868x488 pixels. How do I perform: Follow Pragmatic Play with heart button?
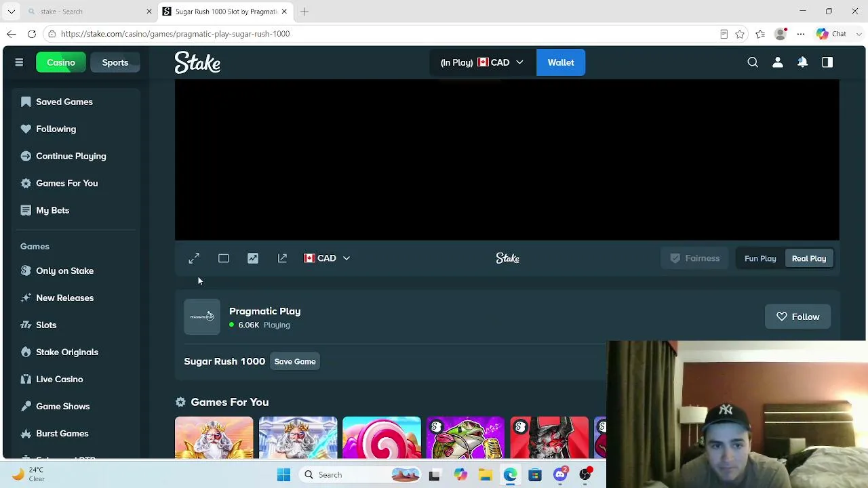[797, 317]
